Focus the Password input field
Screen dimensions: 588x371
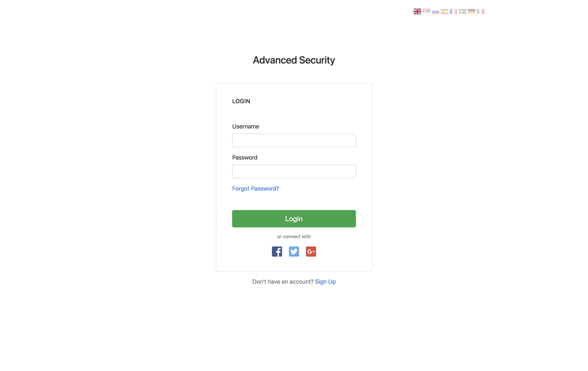[294, 171]
